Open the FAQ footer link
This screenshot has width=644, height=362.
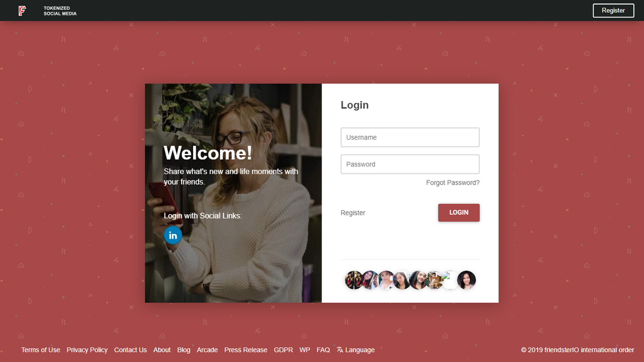click(324, 350)
